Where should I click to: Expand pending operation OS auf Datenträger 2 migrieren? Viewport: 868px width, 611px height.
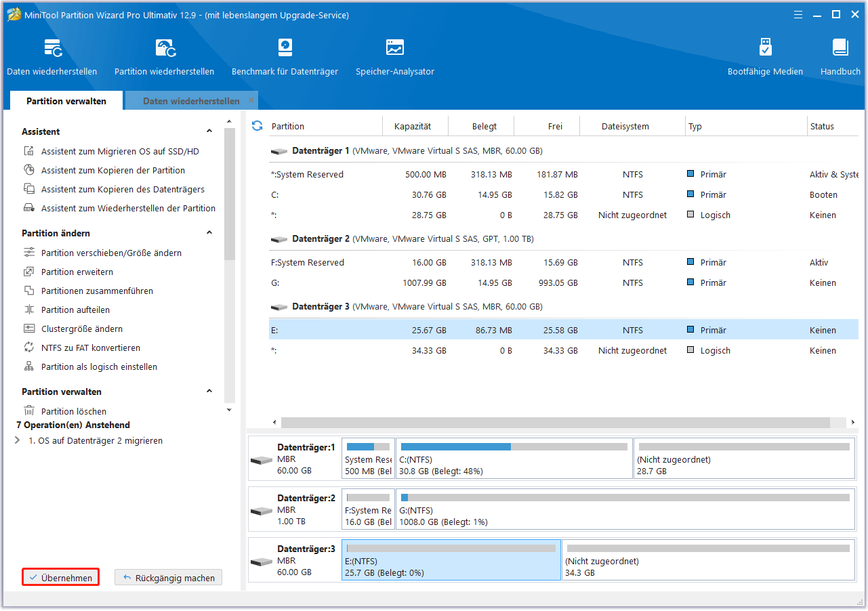point(17,441)
